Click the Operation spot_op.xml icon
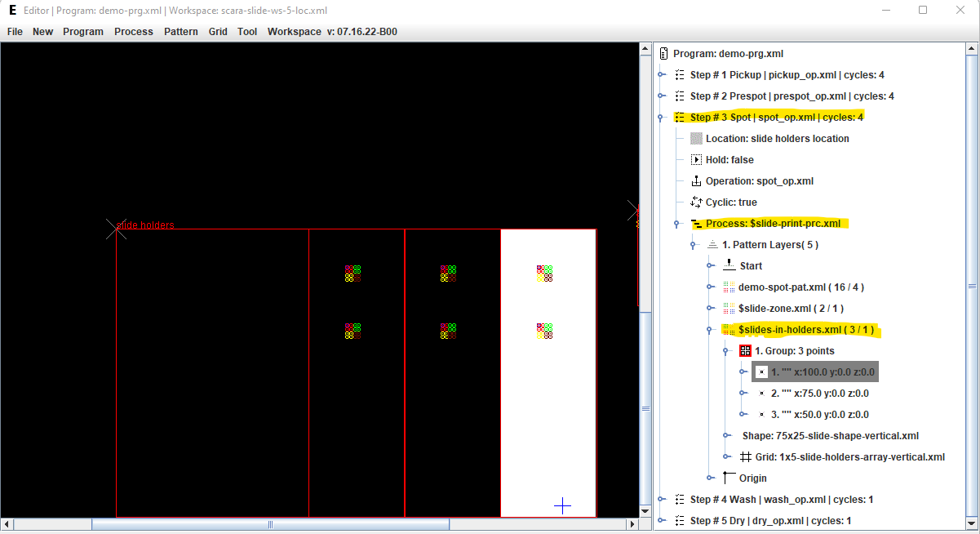Viewport: 980px width, 534px height. click(x=696, y=181)
